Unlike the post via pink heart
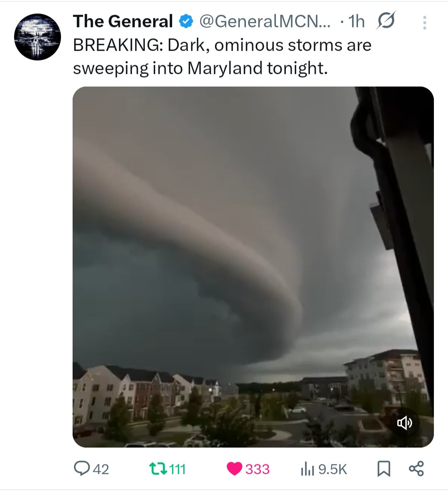Image resolution: width=448 pixels, height=491 pixels. [x=234, y=469]
